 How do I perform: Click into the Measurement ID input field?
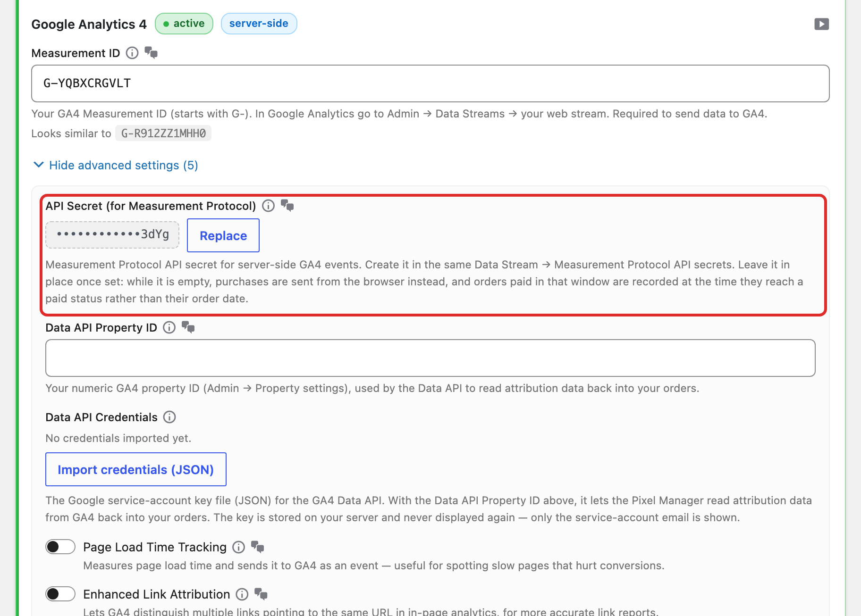(x=430, y=83)
